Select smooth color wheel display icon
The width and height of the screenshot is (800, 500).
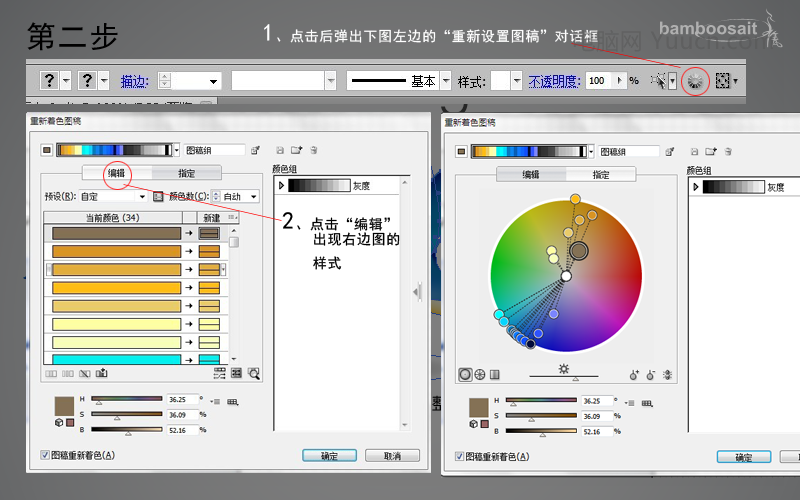point(465,374)
